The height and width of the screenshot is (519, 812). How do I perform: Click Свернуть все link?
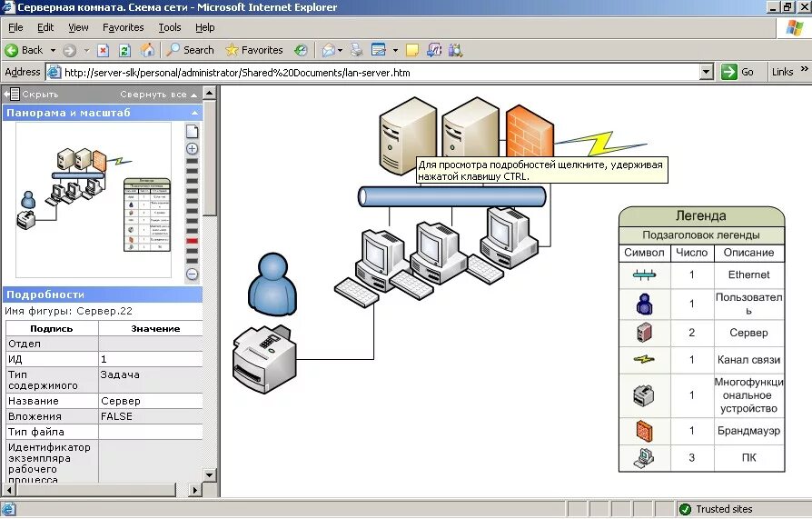[153, 94]
